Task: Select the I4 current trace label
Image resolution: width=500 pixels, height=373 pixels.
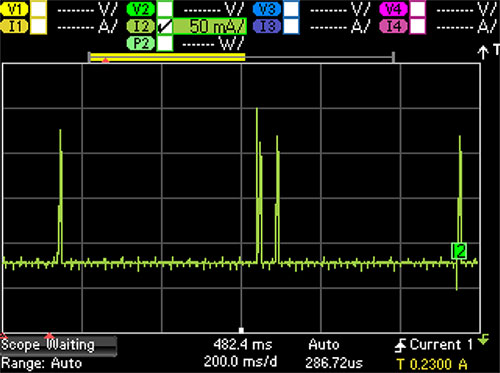Action: [393, 26]
